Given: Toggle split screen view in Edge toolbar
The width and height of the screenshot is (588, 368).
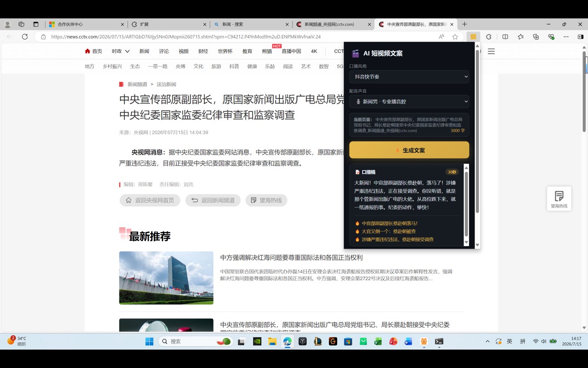Looking at the screenshot, I should (x=505, y=37).
